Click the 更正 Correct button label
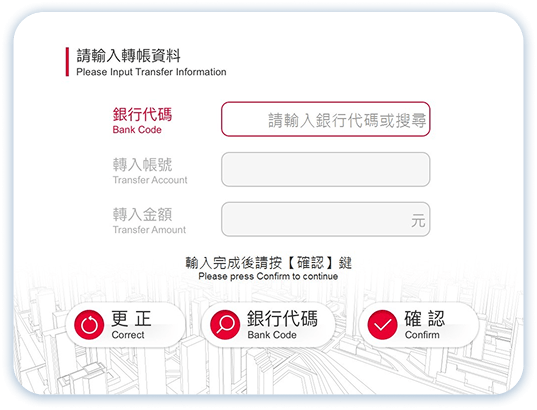Viewport: 537px width, 410px height. pos(131,325)
